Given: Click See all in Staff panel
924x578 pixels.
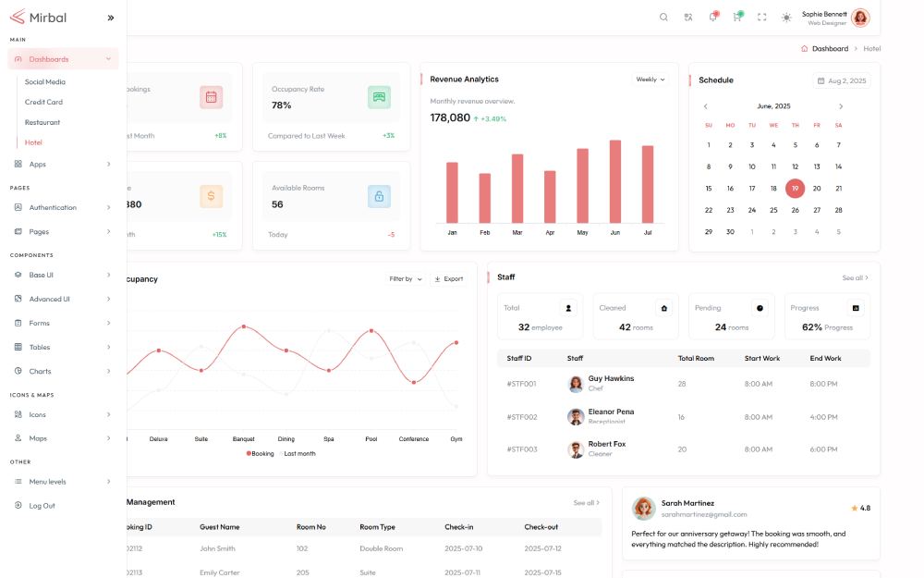Looking at the screenshot, I should point(855,277).
